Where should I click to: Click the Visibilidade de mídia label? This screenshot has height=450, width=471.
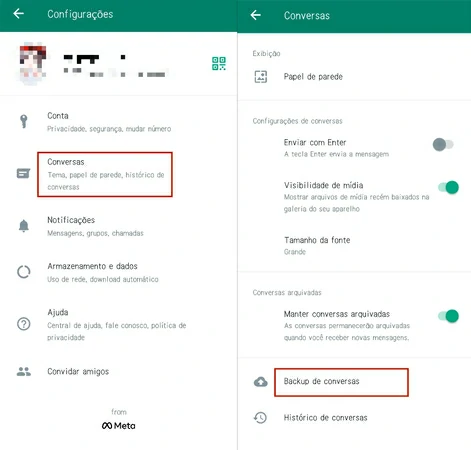click(323, 185)
